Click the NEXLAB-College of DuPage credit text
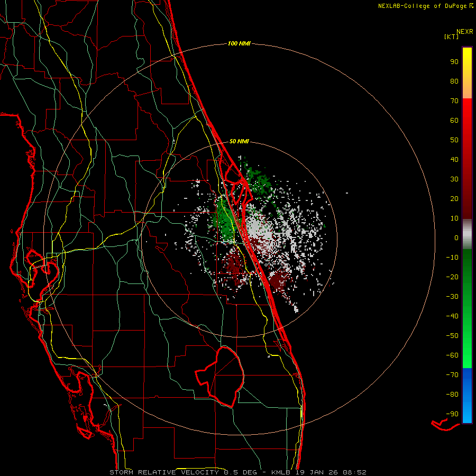Screen dimensions: 476x476 425,6
